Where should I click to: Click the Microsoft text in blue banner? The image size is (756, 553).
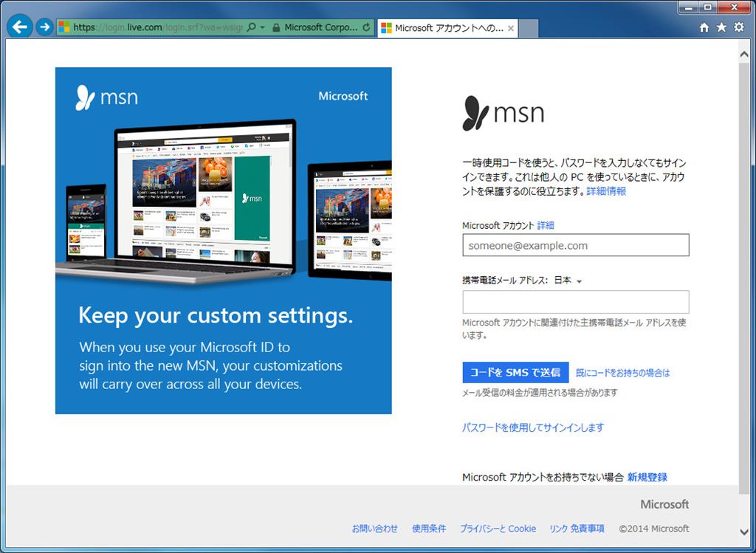coord(343,96)
